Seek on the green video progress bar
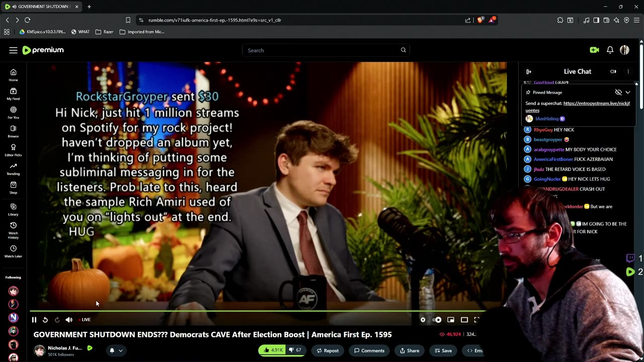 click(257, 311)
